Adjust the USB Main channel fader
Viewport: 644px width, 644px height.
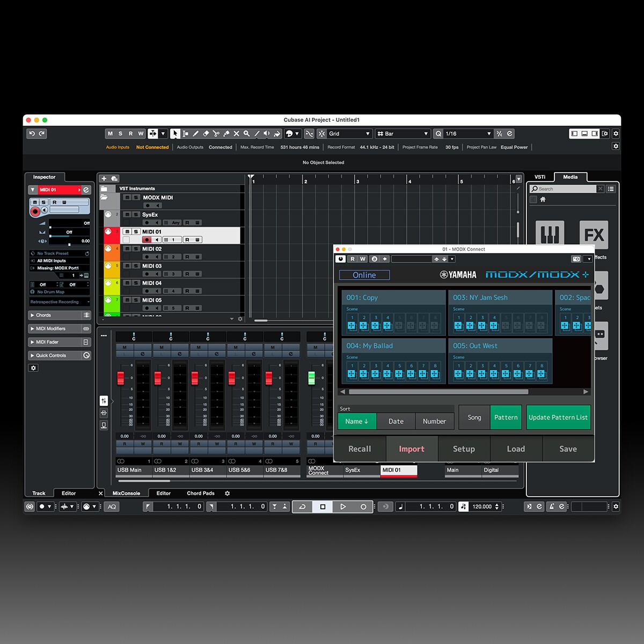(121, 378)
